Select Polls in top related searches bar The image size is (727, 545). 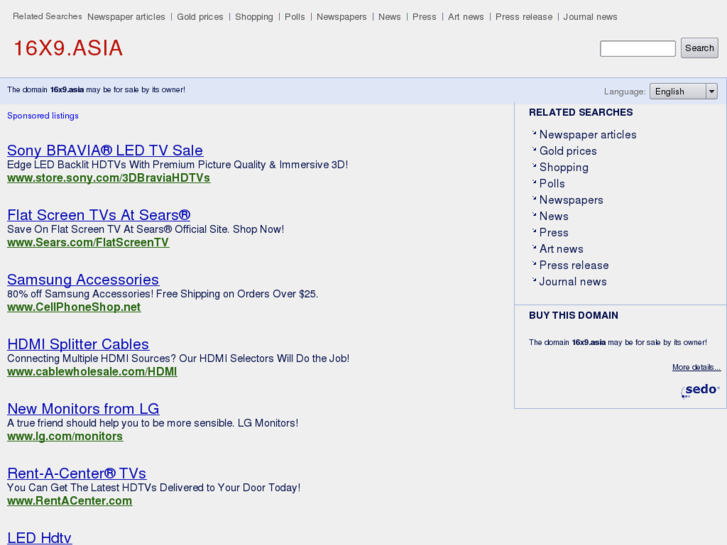(295, 17)
